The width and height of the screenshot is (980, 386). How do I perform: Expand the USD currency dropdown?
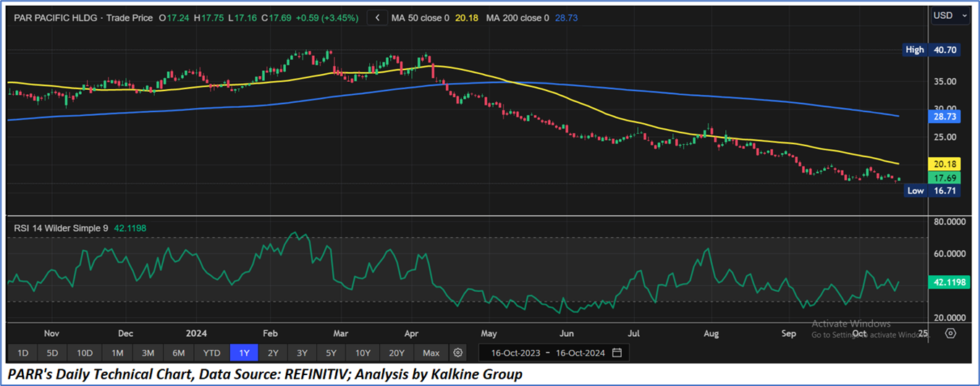point(948,15)
